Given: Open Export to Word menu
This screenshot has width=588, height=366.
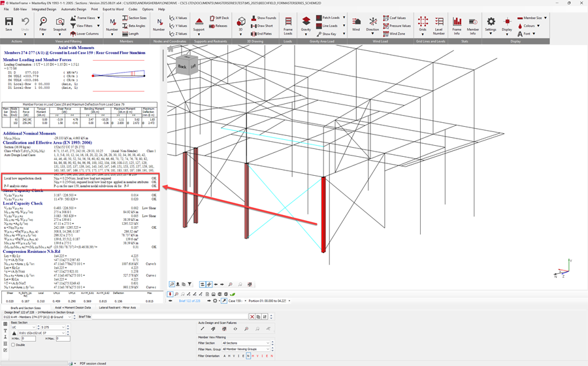Looking at the screenshot, I should [x=113, y=9].
